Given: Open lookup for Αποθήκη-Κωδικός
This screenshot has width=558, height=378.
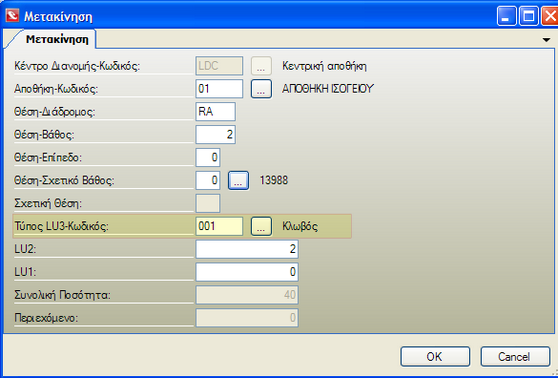Looking at the screenshot, I should (261, 89).
